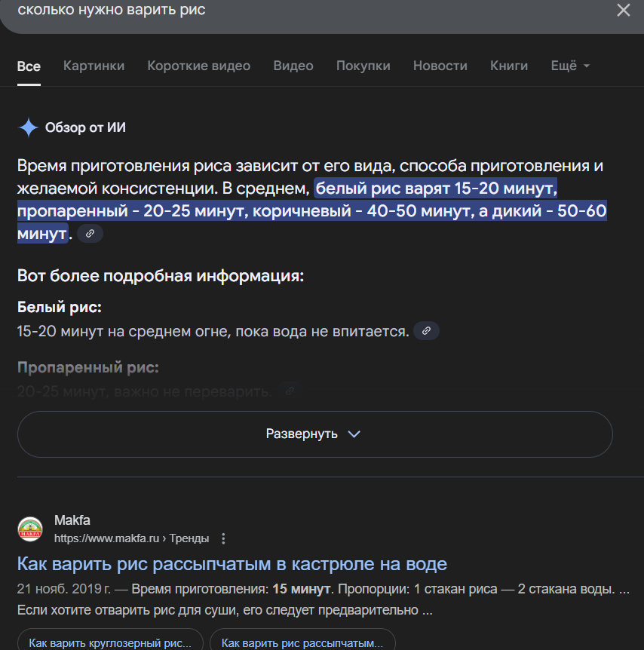Click the blue AI overview sparkle icon
The width and height of the screenshot is (644, 650).
tap(29, 127)
